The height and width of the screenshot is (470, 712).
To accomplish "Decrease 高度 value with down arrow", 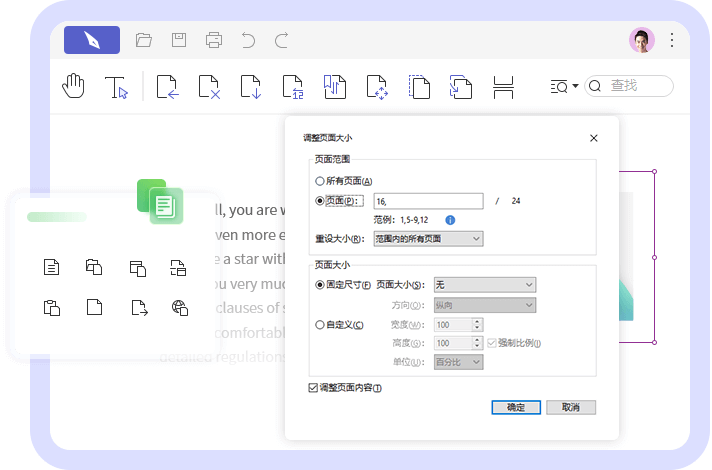I will coord(477,346).
